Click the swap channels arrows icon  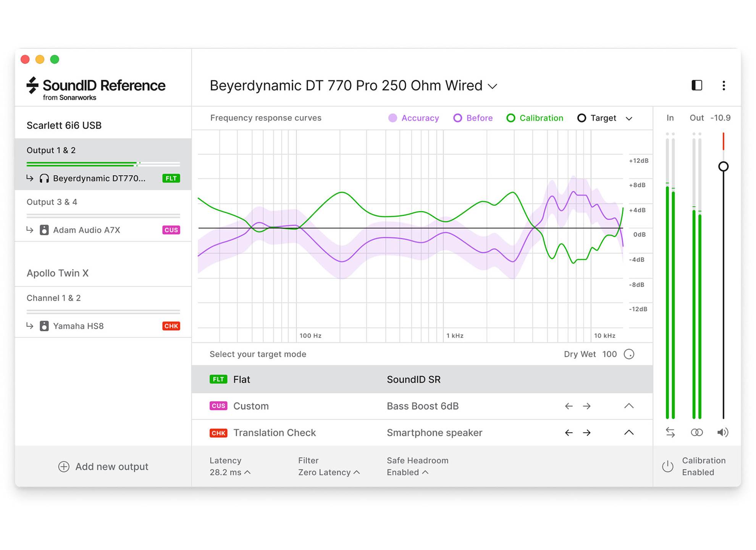point(670,432)
